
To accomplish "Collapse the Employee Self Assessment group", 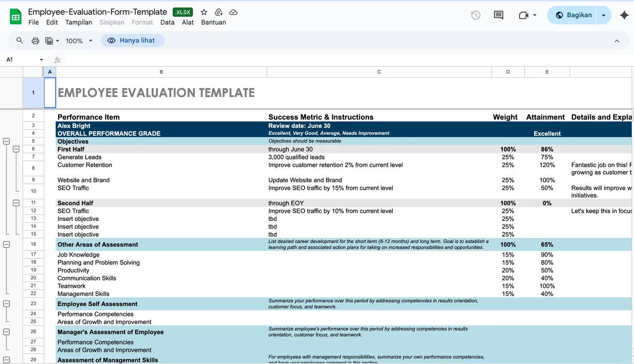I will pyautogui.click(x=6, y=304).
